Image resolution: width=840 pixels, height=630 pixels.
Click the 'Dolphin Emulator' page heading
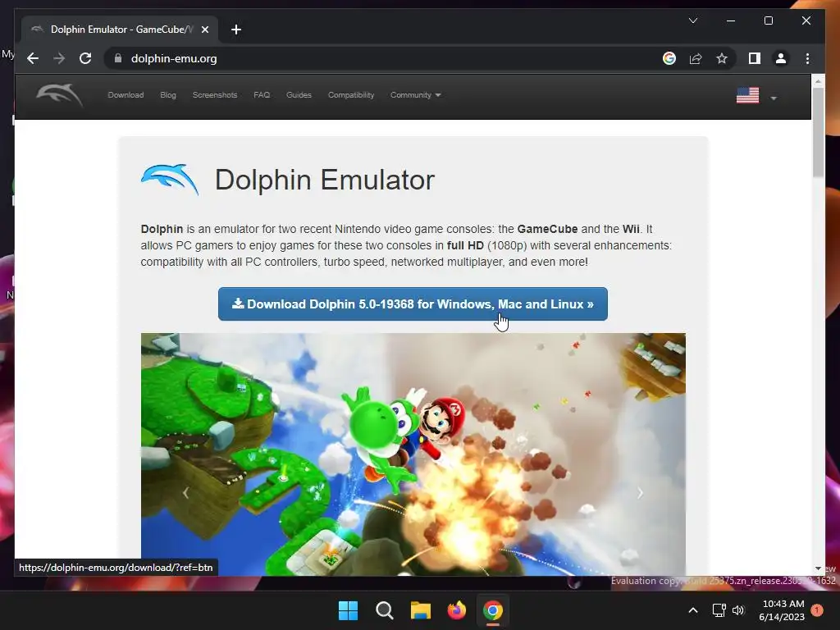tap(325, 180)
